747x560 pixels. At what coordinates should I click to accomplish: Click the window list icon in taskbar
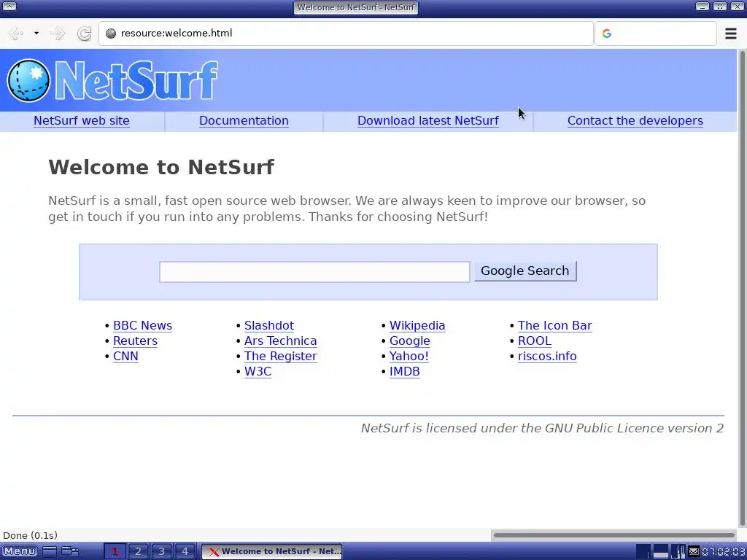point(70,551)
